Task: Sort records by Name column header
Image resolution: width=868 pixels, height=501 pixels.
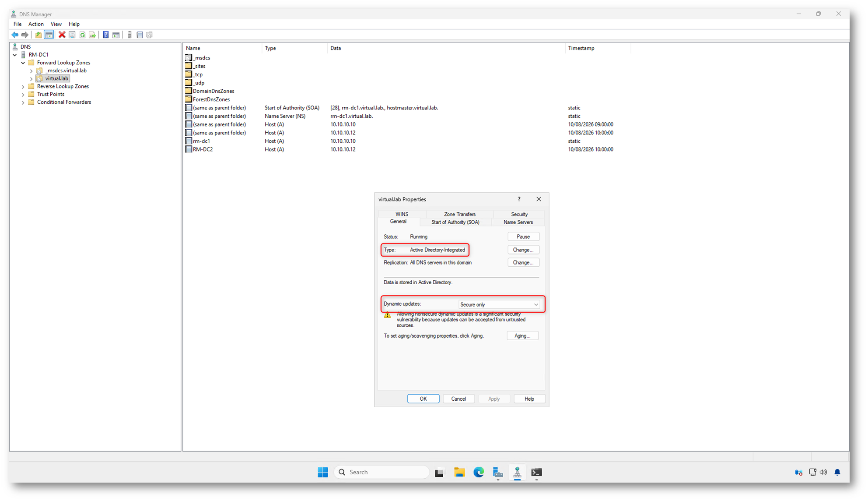Action: coord(222,48)
